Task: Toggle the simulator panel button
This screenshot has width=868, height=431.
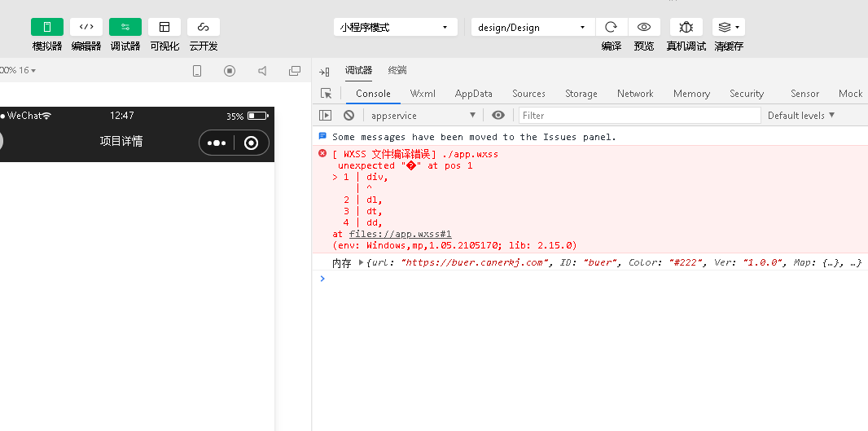Action: pos(47,27)
